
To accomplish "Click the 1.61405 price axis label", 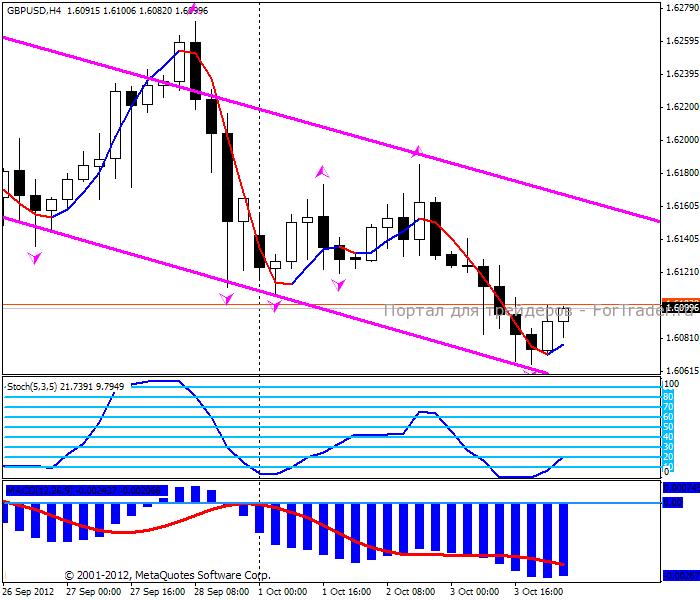I will tap(682, 239).
